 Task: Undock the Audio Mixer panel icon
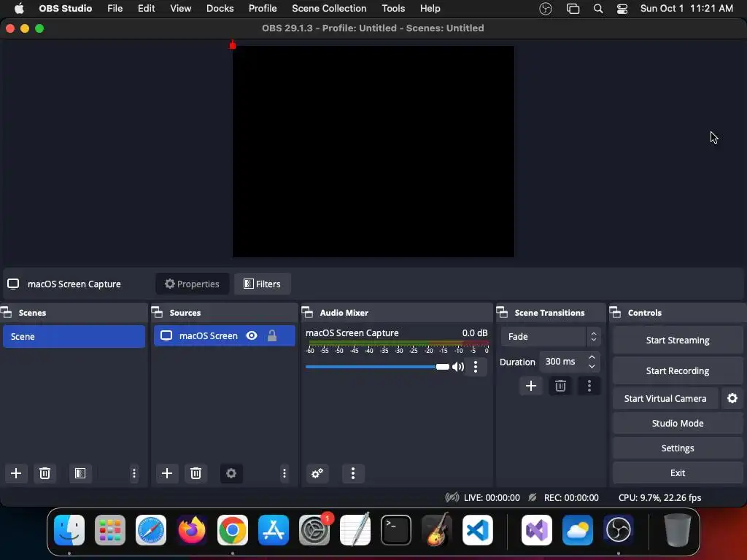pos(308,312)
